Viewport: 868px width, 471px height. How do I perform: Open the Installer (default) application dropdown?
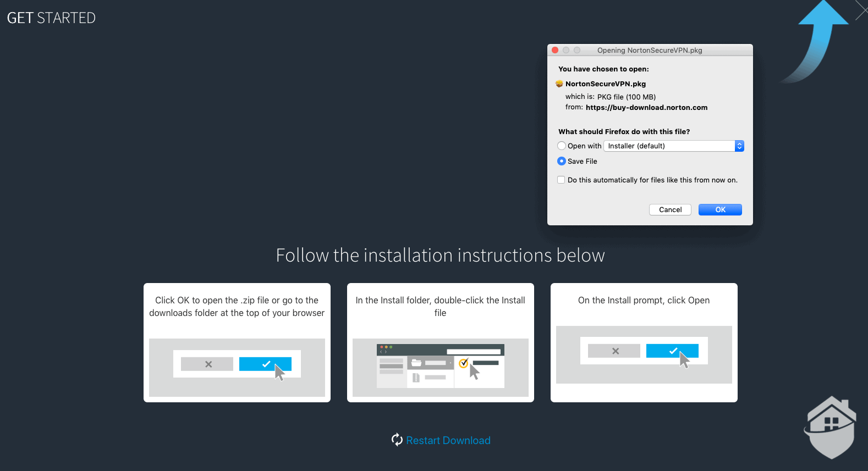(x=674, y=146)
